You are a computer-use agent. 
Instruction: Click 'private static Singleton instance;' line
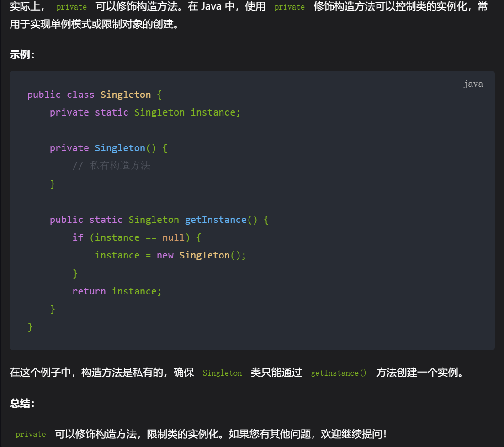145,112
